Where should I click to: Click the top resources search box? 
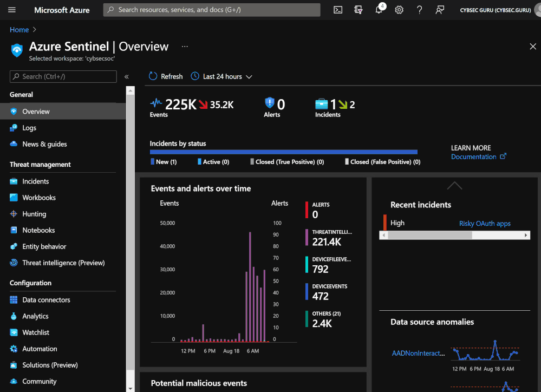point(212,10)
